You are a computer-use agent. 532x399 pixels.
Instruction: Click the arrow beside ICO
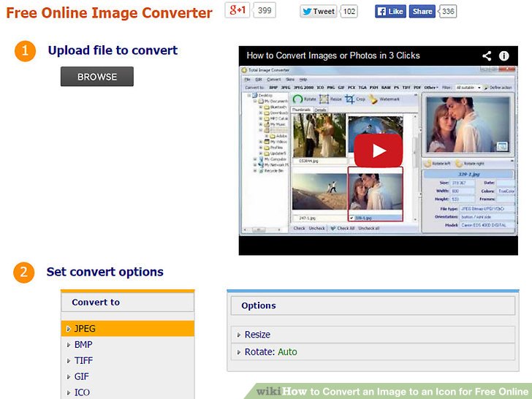pos(69,392)
